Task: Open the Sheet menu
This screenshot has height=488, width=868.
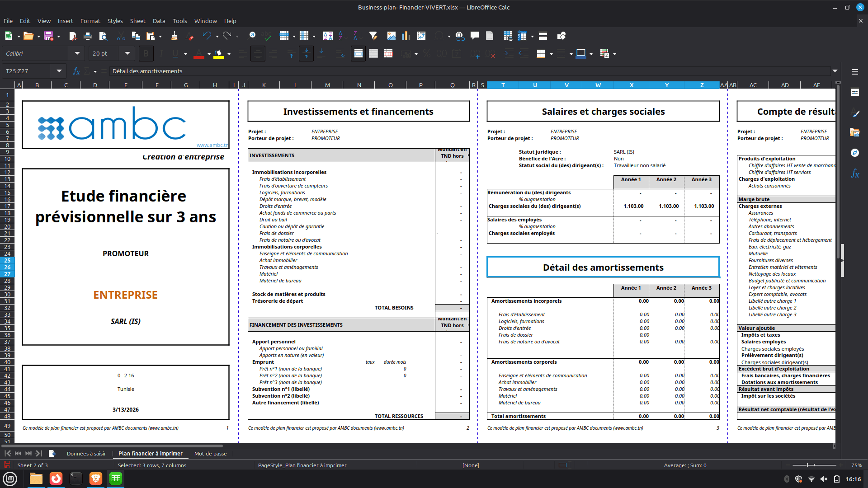Action: click(137, 21)
